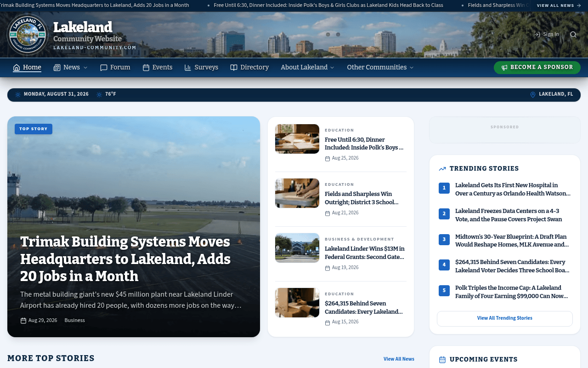Click the Become a Sponsor button

(x=537, y=68)
